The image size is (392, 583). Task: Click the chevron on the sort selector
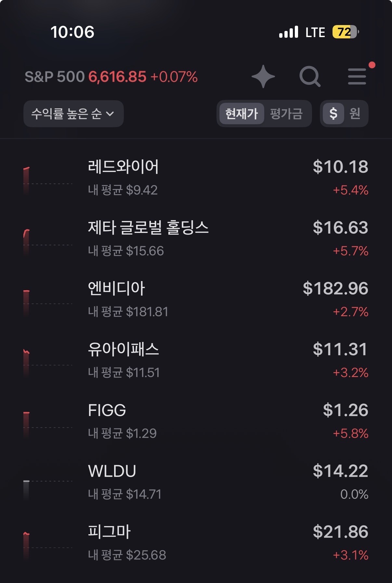[x=110, y=114]
